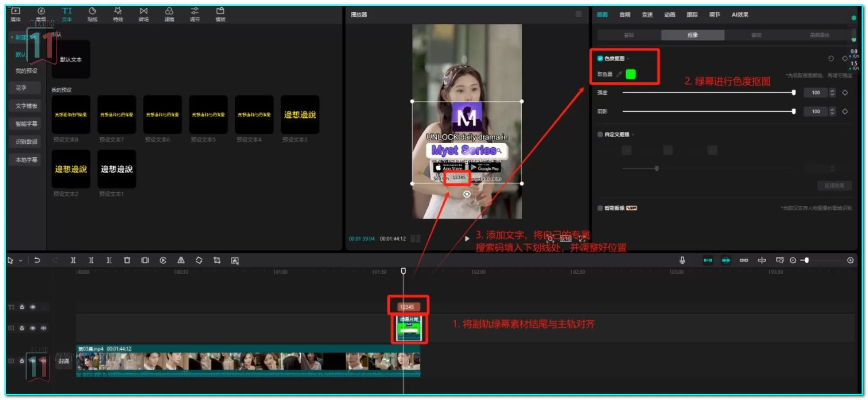Mute the overlay video track
Image resolution: width=868 pixels, height=400 pixels.
(44, 328)
